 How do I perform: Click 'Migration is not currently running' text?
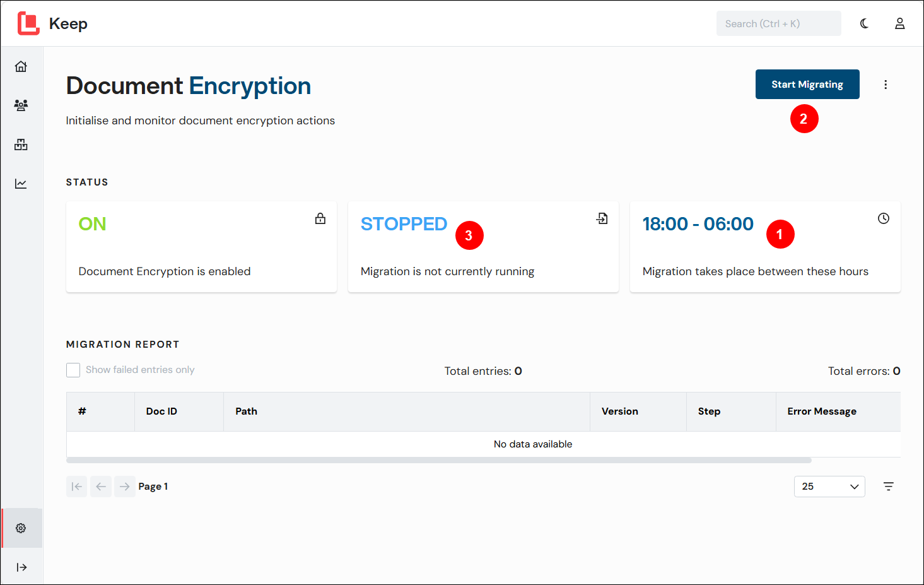point(447,271)
